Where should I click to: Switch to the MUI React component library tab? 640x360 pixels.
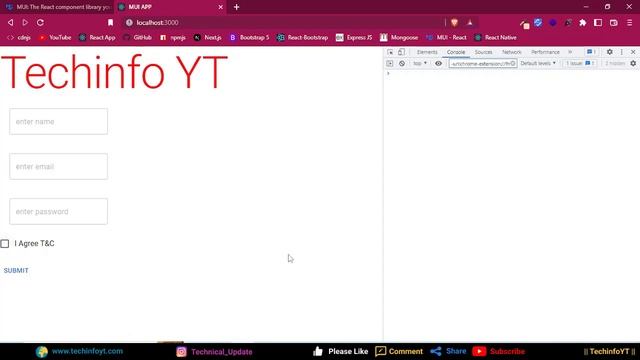click(58, 7)
